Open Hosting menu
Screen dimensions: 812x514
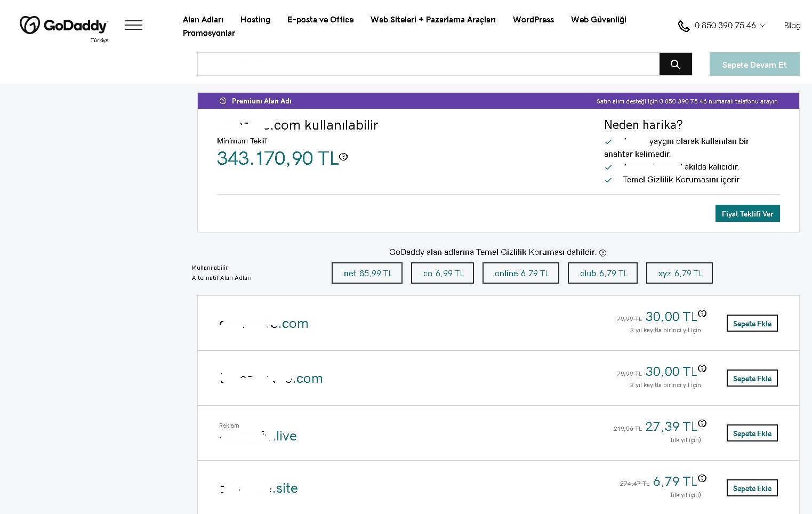(255, 20)
